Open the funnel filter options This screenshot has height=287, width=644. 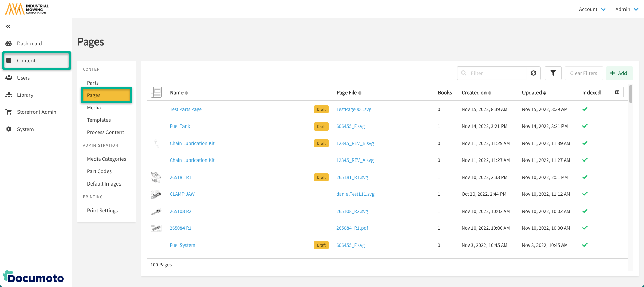coord(553,73)
